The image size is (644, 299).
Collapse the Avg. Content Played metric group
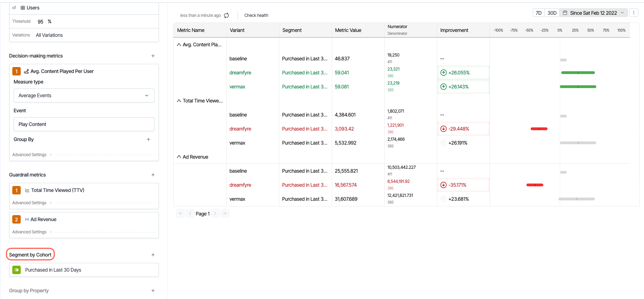179,45
